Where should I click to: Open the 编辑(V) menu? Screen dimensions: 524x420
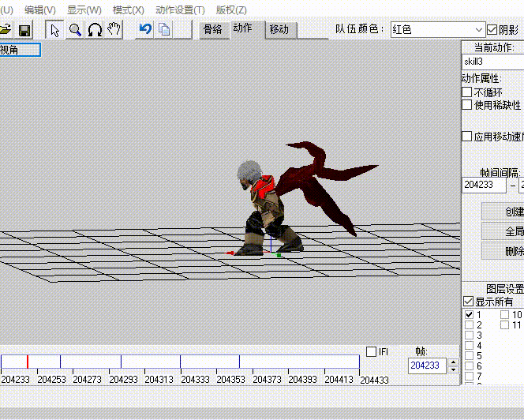coord(40,10)
